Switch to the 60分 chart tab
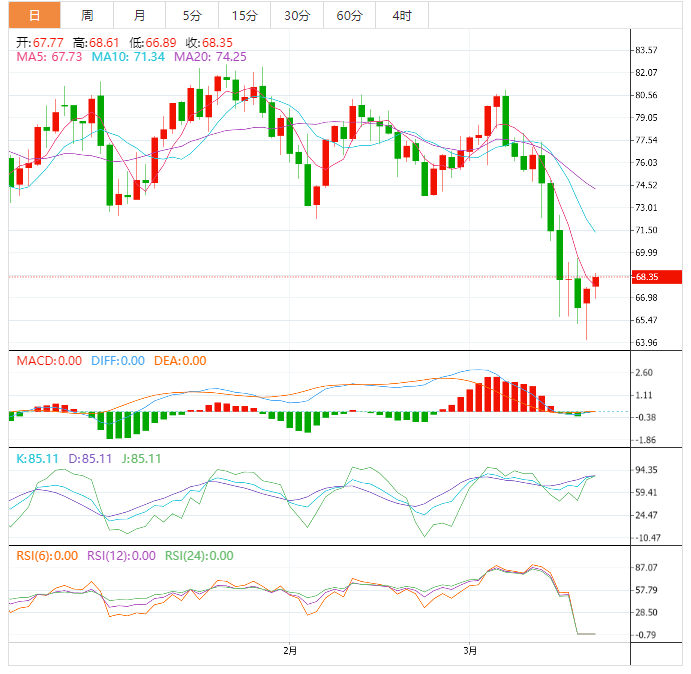Screen dimensions: 691x674 tap(349, 15)
